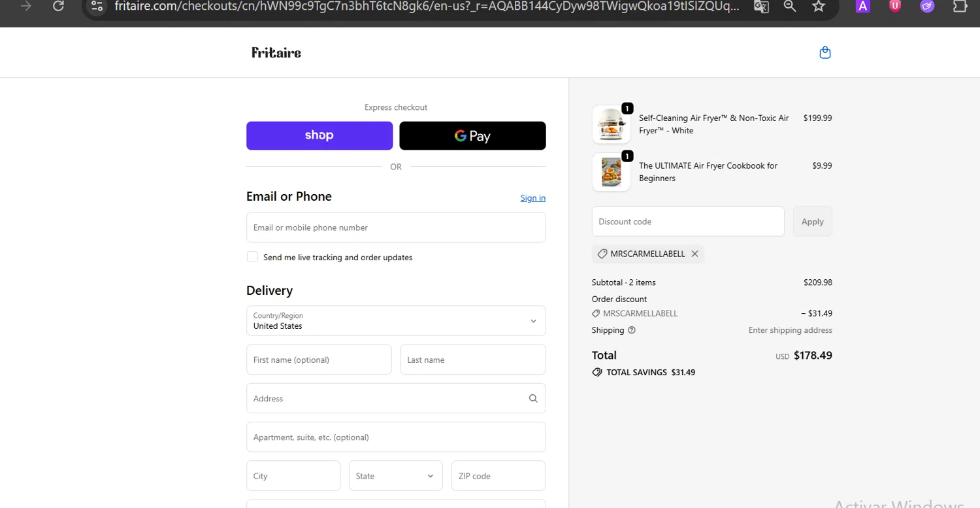The image size is (980, 508).
Task: Open the State dropdown
Action: pyautogui.click(x=395, y=475)
